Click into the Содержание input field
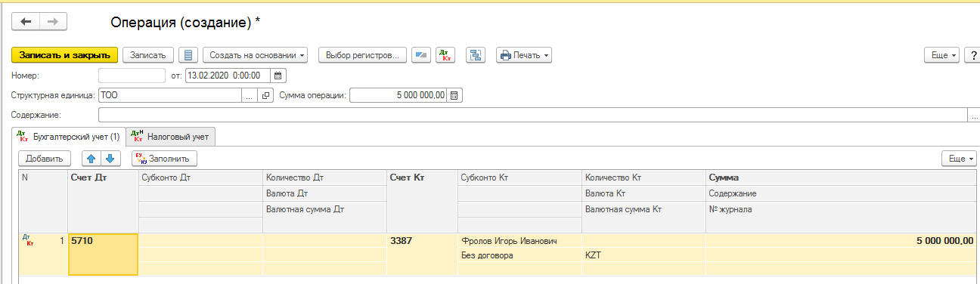 pyautogui.click(x=533, y=116)
